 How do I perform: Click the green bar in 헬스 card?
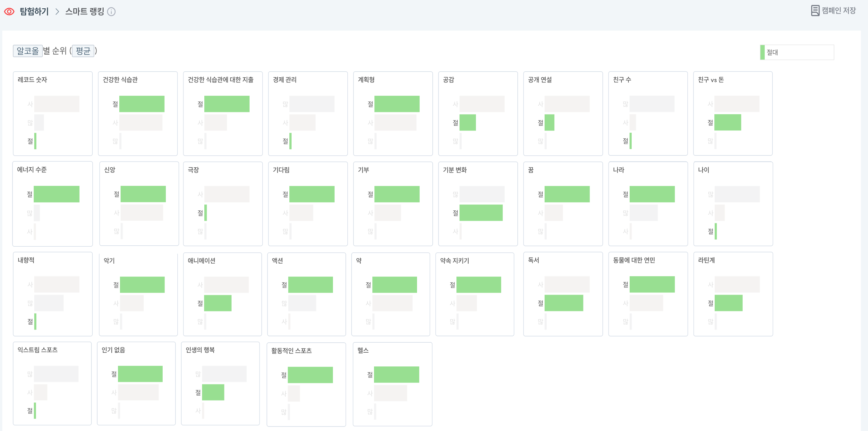(396, 374)
